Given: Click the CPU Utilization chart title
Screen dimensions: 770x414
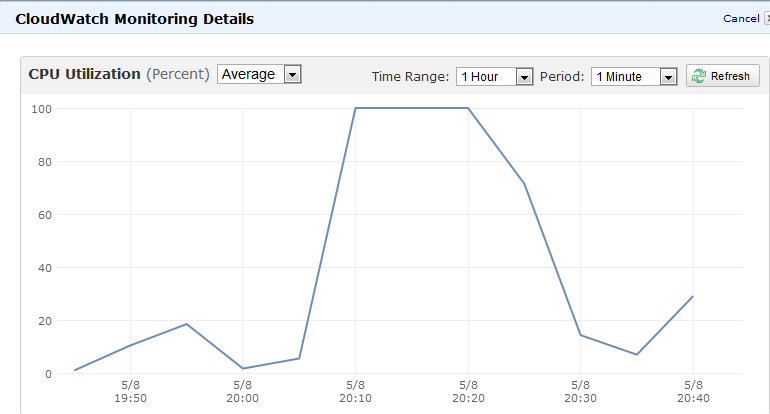Looking at the screenshot, I should tap(84, 74).
